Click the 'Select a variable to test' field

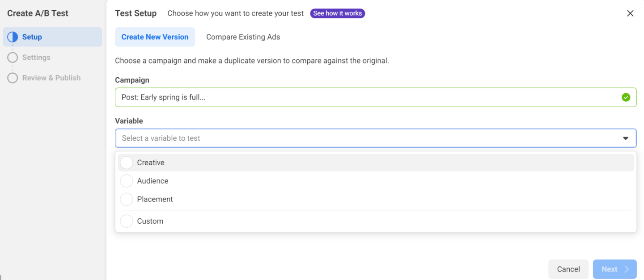click(376, 138)
